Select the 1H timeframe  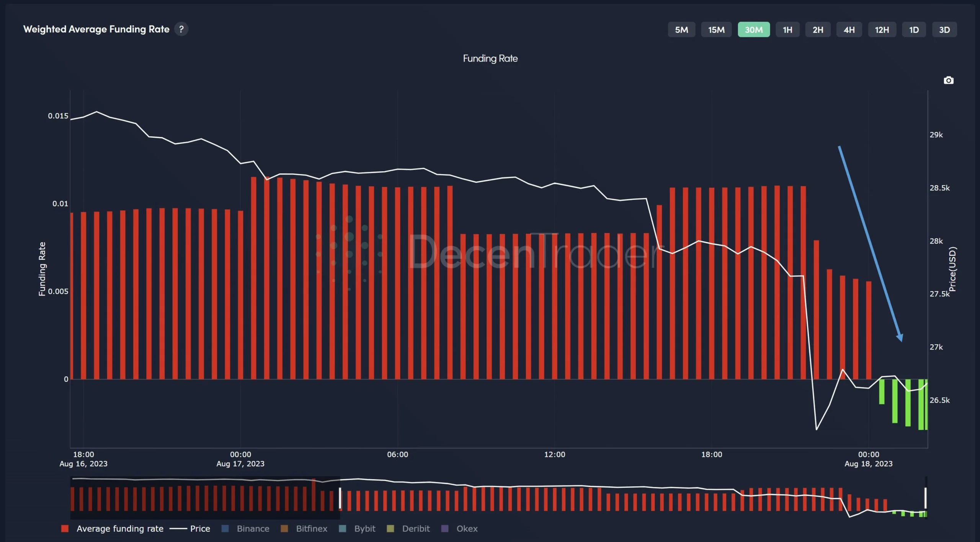(x=787, y=29)
